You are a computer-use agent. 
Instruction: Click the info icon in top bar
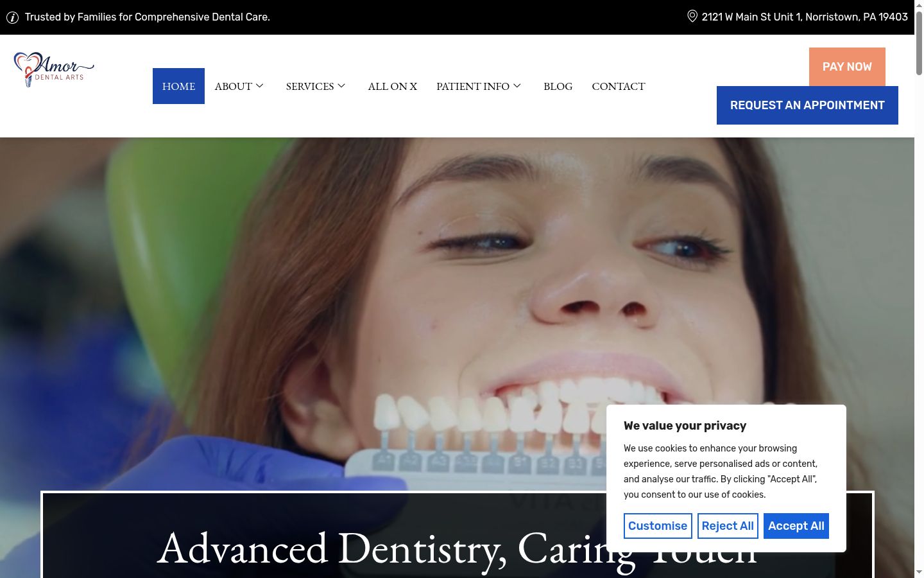(x=12, y=17)
